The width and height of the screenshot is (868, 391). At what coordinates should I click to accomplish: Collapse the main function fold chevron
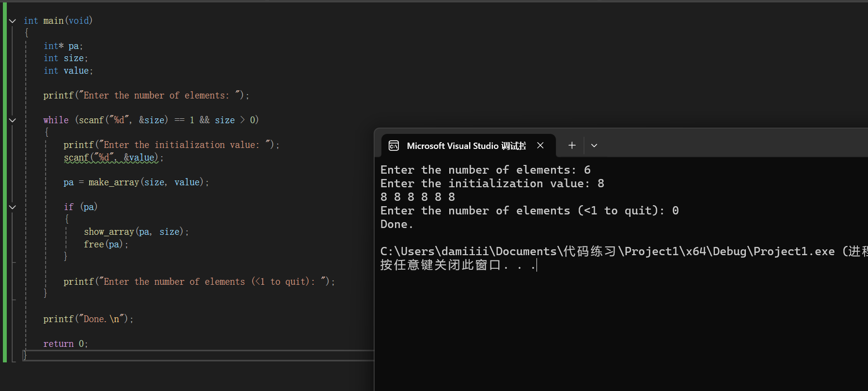coord(13,21)
